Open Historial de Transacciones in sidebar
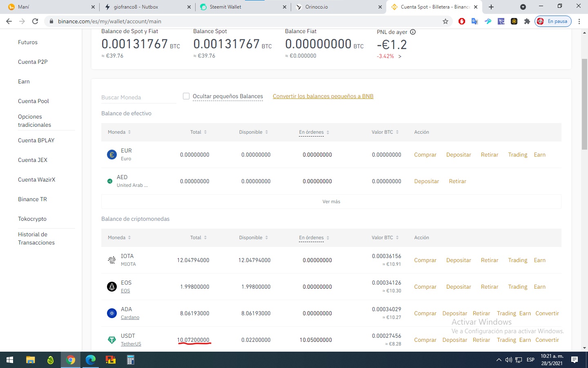 coord(36,238)
